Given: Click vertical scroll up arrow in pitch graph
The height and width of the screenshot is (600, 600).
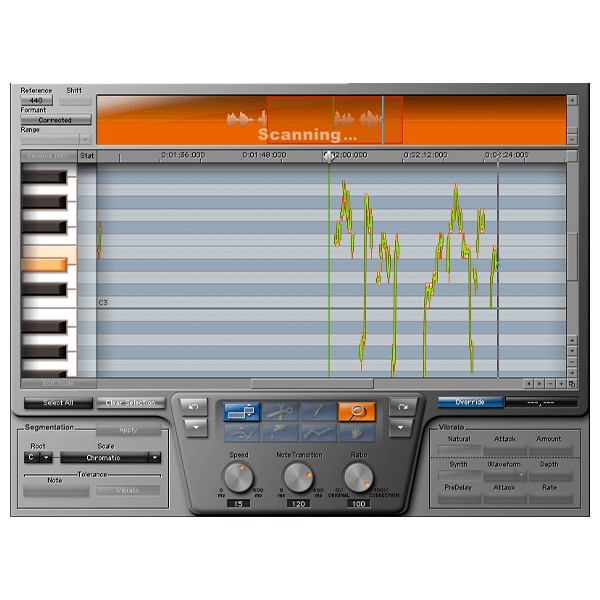Looking at the screenshot, I should [x=572, y=340].
